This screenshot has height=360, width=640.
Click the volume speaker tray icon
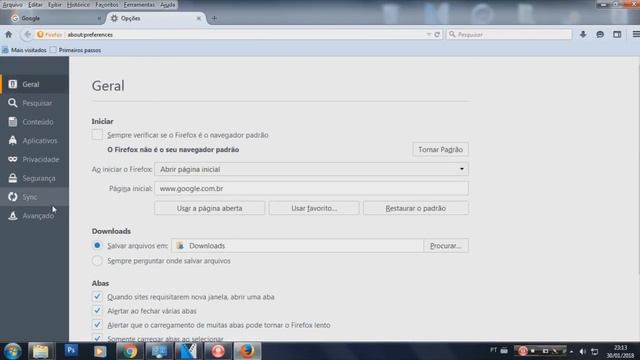click(582, 351)
